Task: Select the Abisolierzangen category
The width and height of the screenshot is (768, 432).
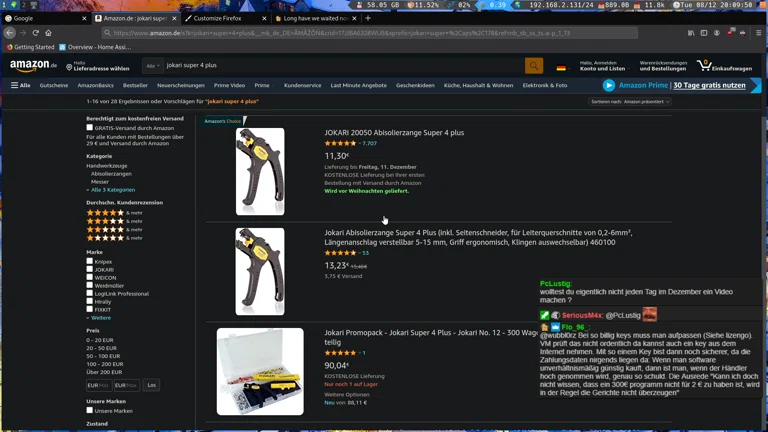Action: 111,174
